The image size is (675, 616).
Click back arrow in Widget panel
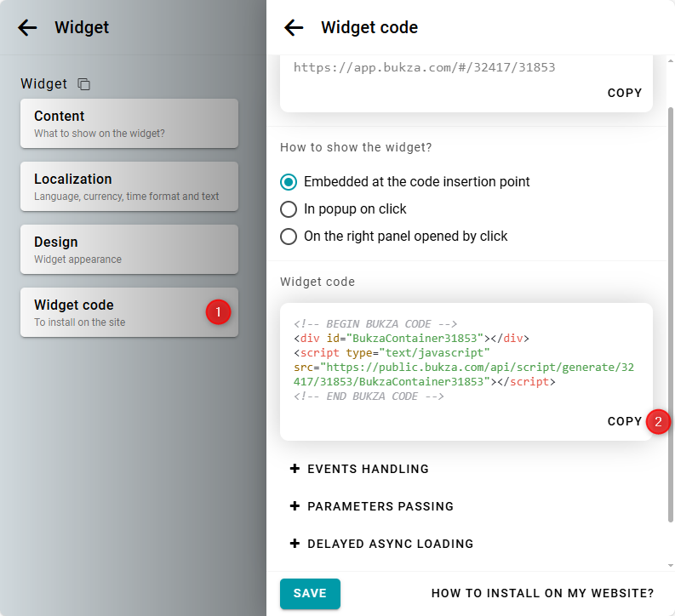[x=28, y=27]
